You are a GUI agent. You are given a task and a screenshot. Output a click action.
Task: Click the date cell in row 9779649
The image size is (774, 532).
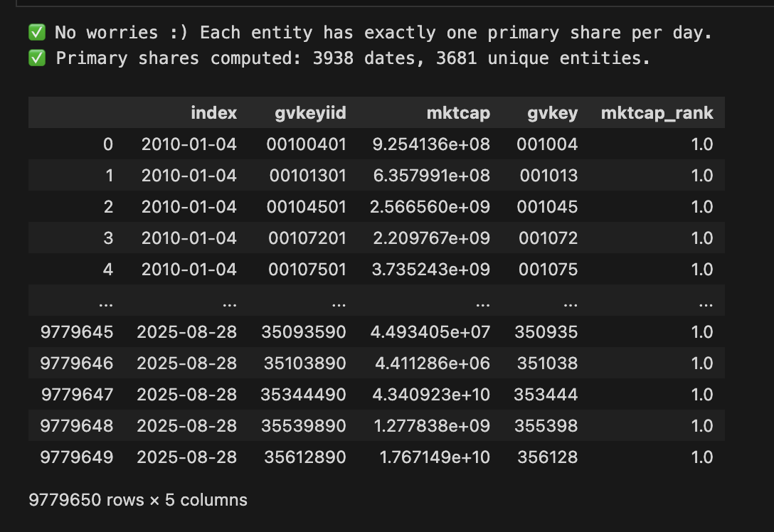pyautogui.click(x=186, y=457)
